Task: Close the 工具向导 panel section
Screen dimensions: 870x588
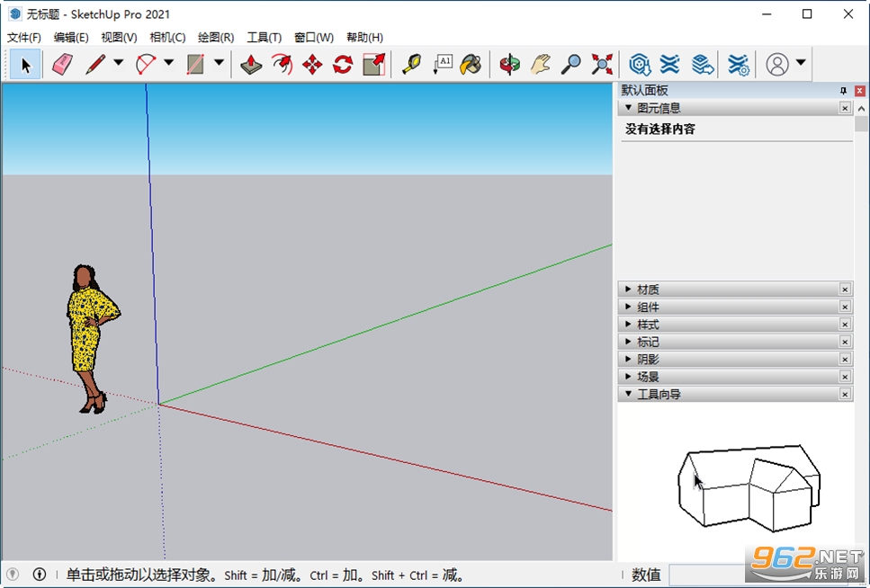Action: 845,394
